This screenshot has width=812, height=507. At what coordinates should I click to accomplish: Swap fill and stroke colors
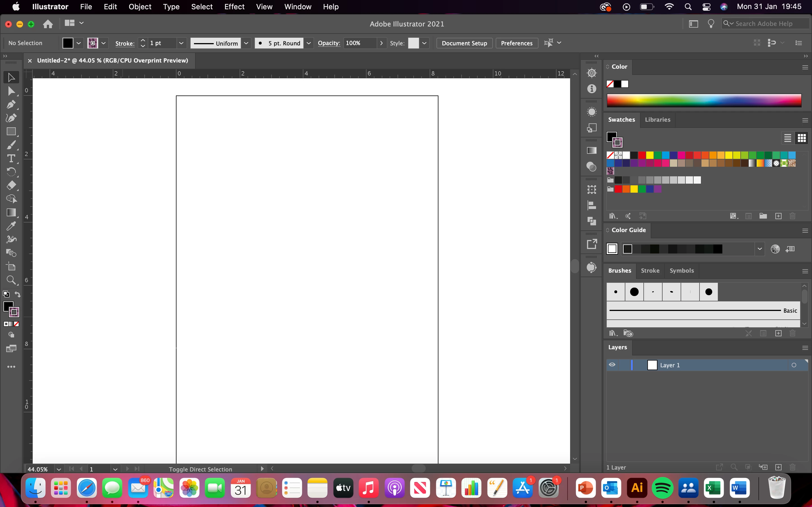click(17, 294)
